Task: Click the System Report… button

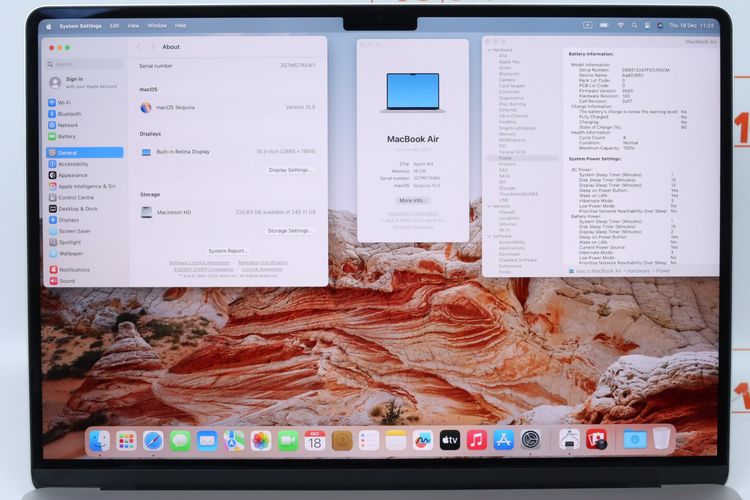Action: [228, 251]
